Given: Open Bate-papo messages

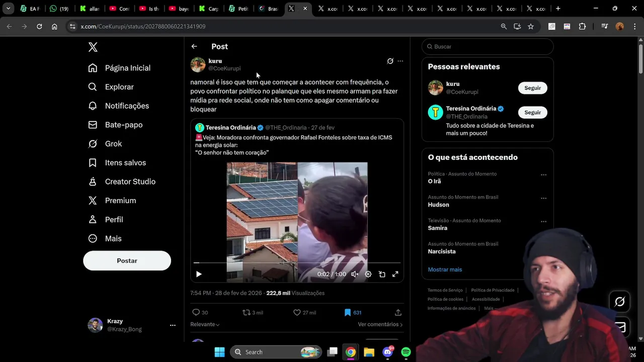Looking at the screenshot, I should pyautogui.click(x=115, y=125).
